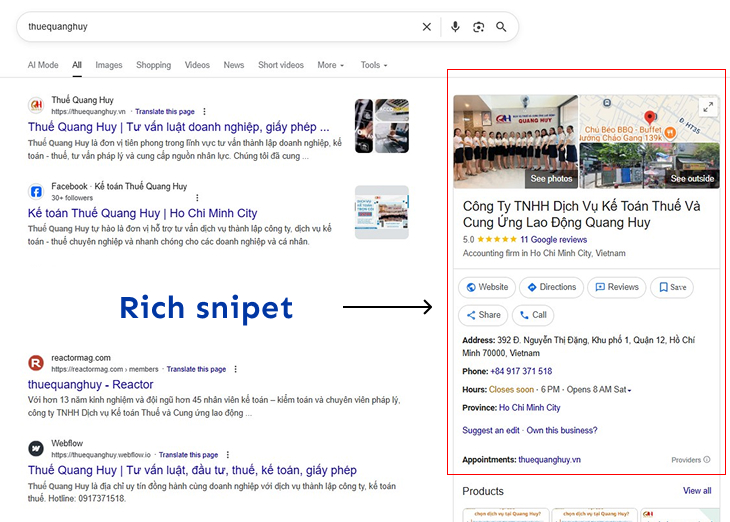Click the Reviews button

tap(617, 287)
